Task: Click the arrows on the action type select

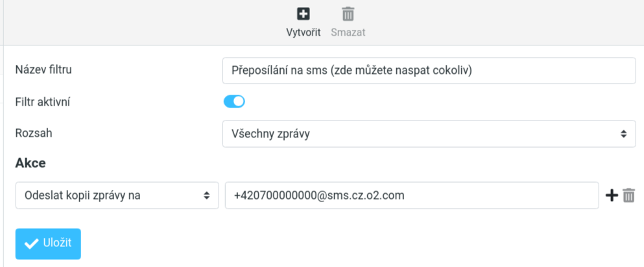Action: pos(206,195)
